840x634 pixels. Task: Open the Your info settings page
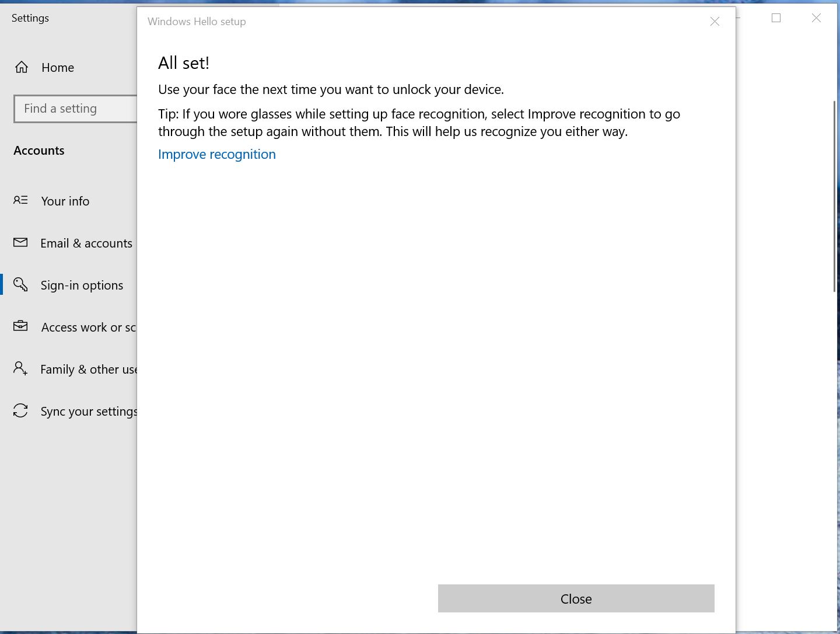tap(65, 201)
